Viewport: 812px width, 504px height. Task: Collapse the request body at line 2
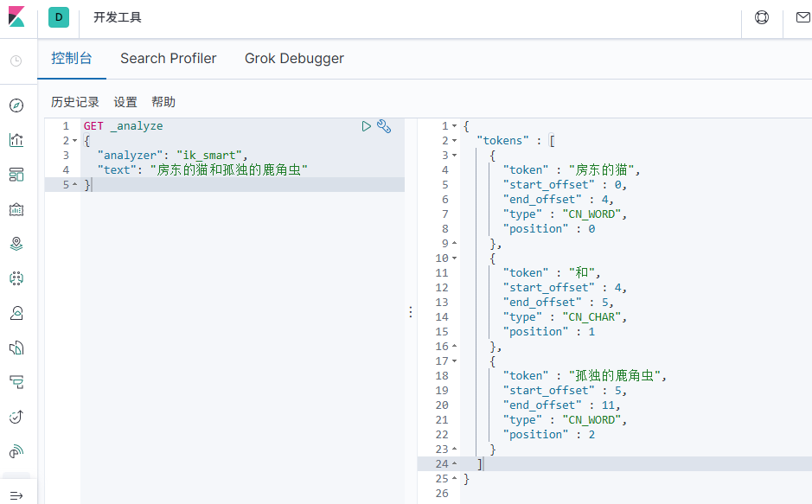pos(75,141)
